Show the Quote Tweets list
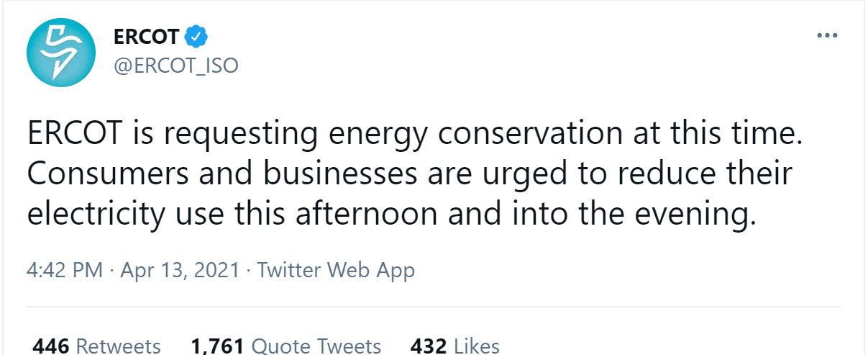 (x=316, y=346)
